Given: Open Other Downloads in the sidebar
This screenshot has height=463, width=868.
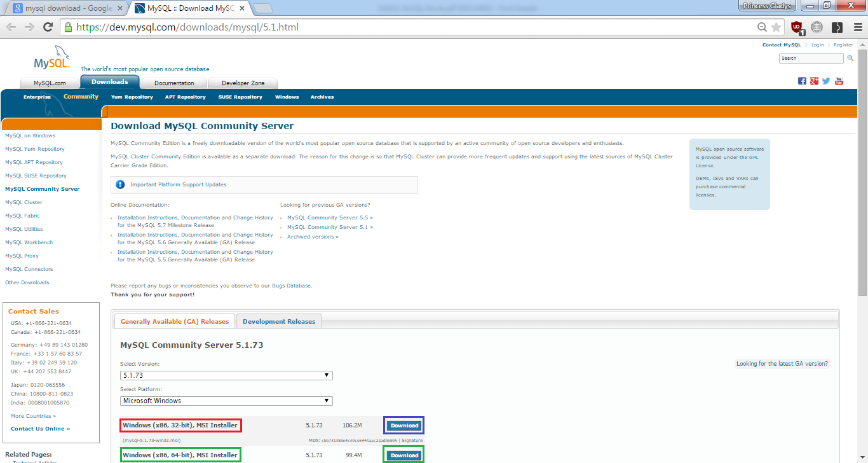Looking at the screenshot, I should (27, 282).
